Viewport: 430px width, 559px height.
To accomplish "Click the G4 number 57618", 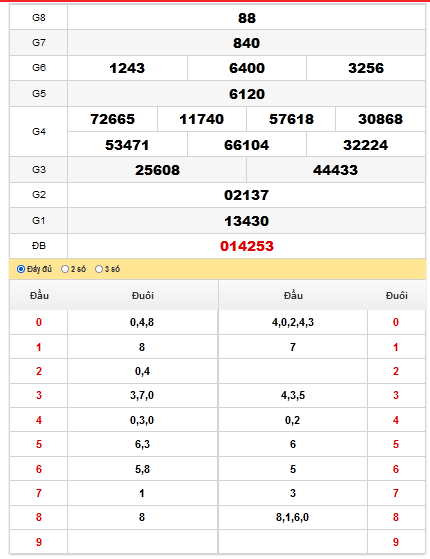I will coord(291,119).
